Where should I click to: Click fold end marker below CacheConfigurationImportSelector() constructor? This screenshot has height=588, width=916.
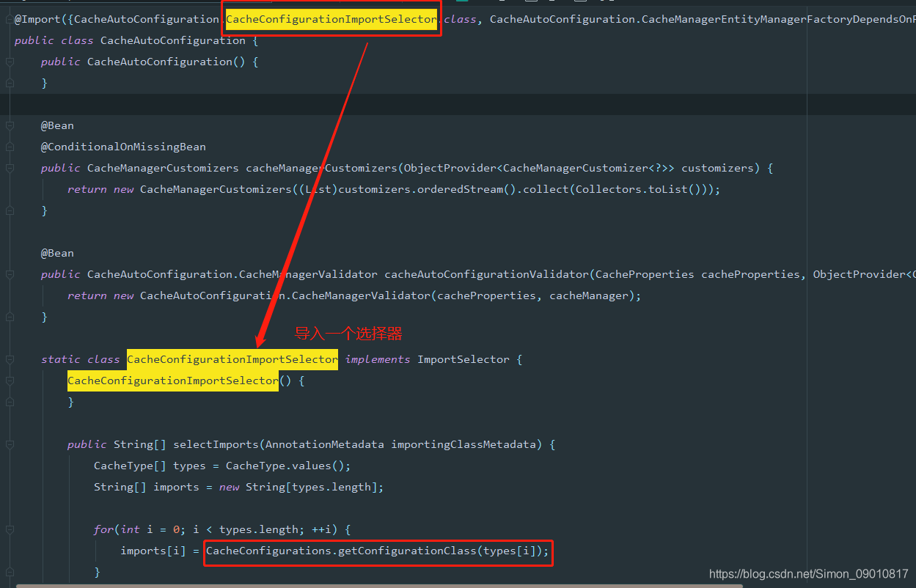click(10, 403)
